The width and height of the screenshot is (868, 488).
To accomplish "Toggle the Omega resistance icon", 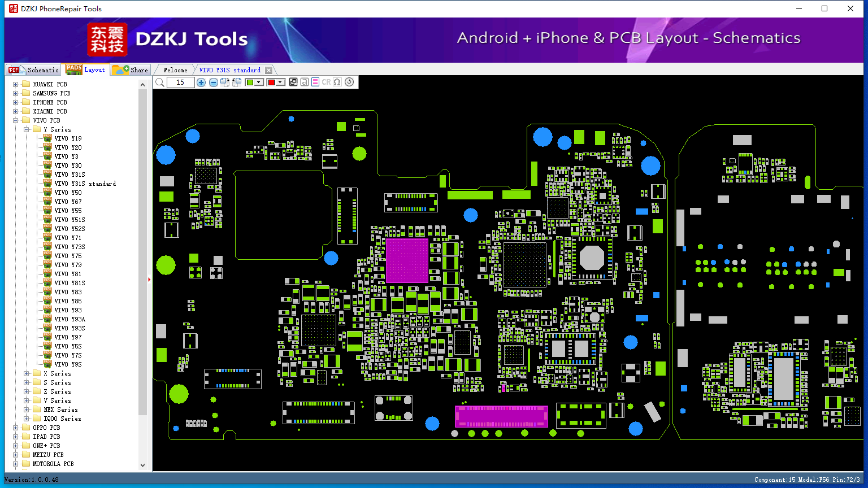I will [337, 82].
